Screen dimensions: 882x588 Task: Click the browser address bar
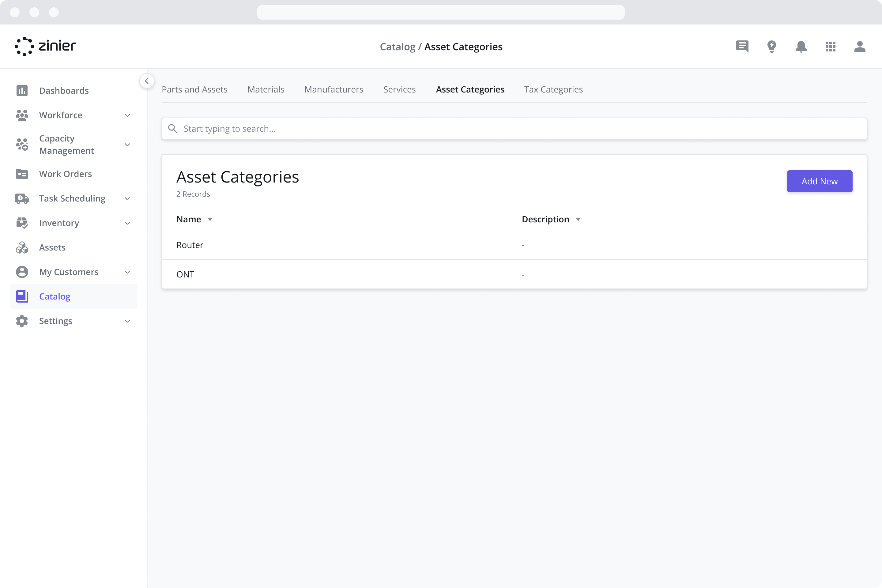click(441, 12)
